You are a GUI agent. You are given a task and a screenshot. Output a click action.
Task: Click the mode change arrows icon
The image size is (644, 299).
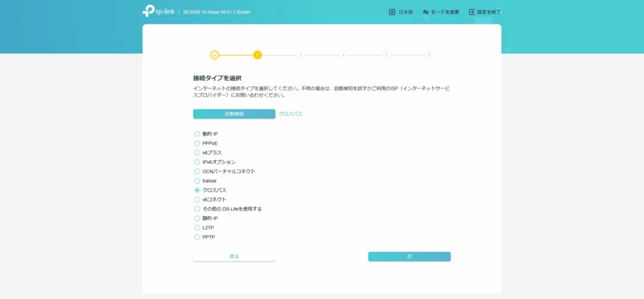426,12
